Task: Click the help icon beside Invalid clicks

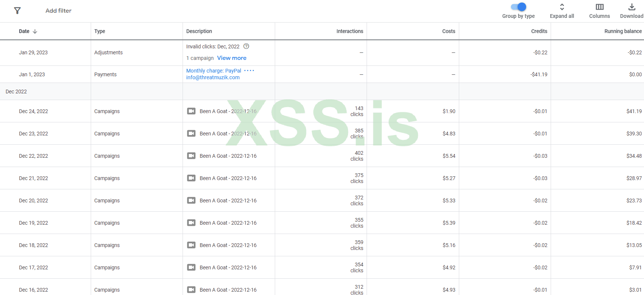Action: (246, 47)
